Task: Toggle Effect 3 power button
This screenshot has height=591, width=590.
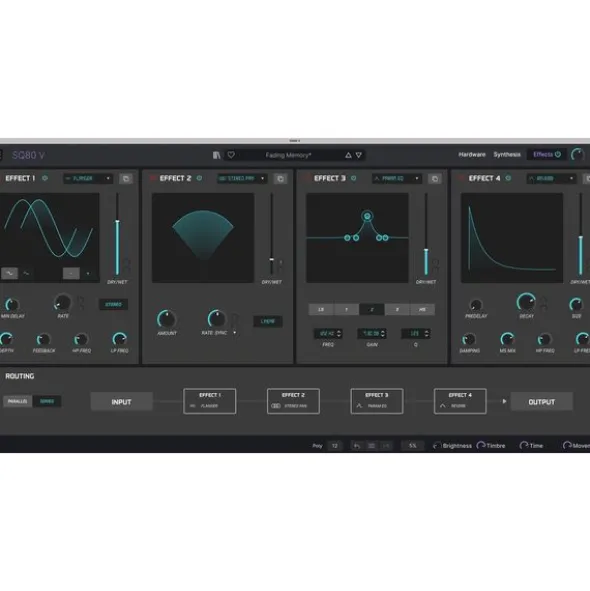Action: (x=353, y=178)
